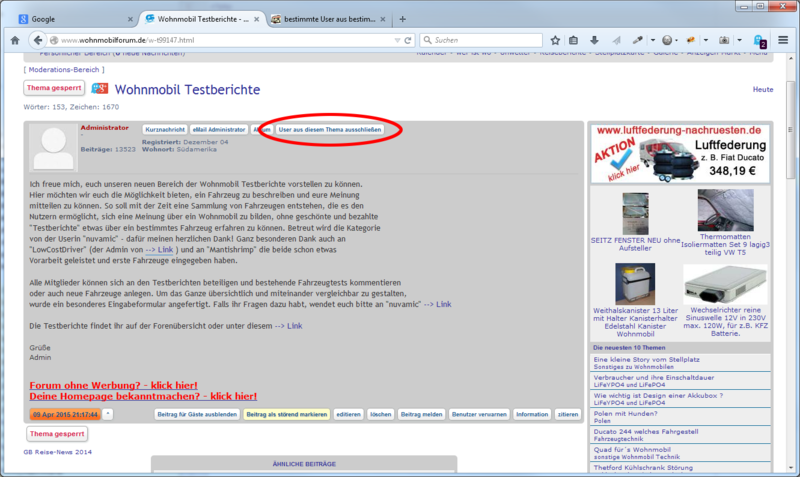Screen dimensions: 800x477
Task: Open the Wohnmobil Testberichte title link
Action: coord(187,89)
